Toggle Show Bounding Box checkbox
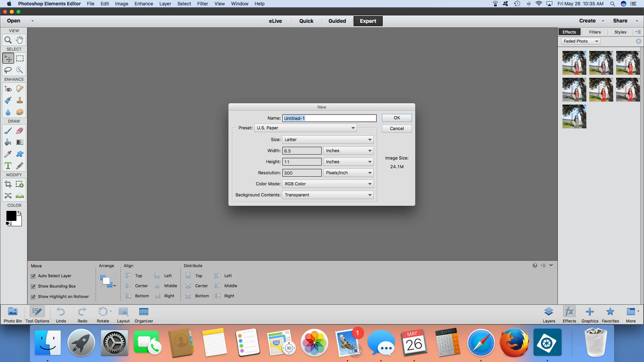644x362 pixels. 33,287
